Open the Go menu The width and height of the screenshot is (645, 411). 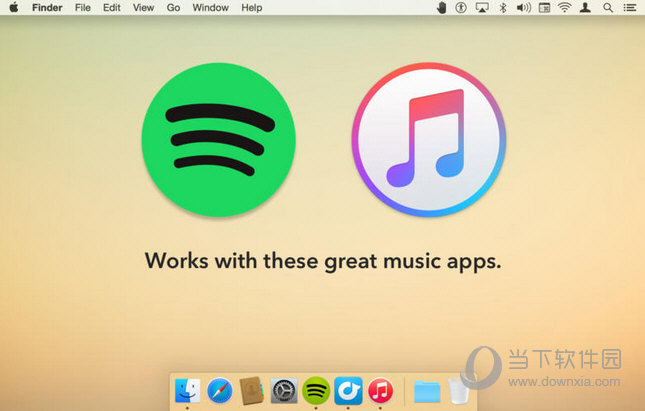coord(173,8)
